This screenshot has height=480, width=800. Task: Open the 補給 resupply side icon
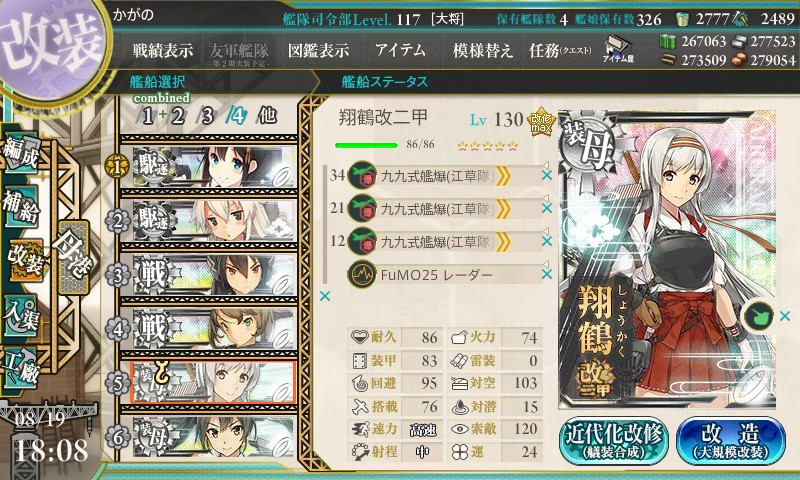(x=21, y=206)
